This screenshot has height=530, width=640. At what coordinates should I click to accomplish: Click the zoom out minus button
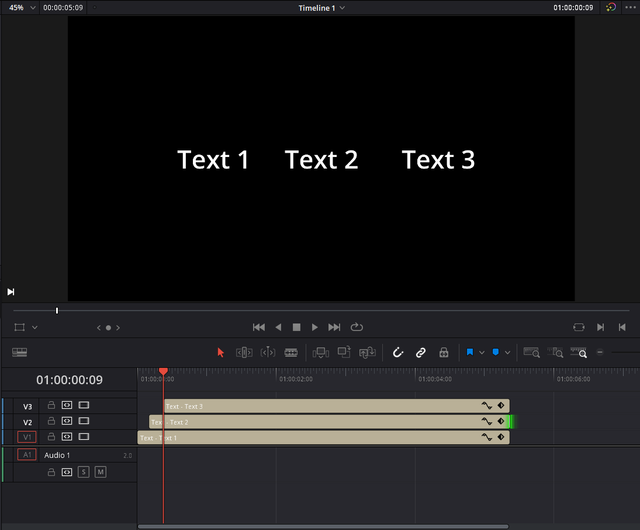point(600,352)
